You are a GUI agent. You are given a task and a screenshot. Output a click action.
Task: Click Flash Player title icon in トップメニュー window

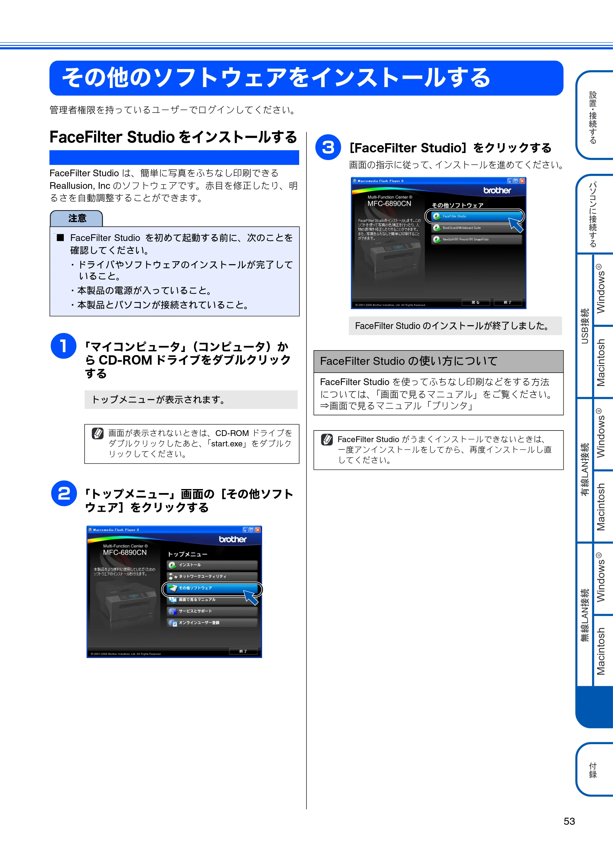click(x=90, y=530)
